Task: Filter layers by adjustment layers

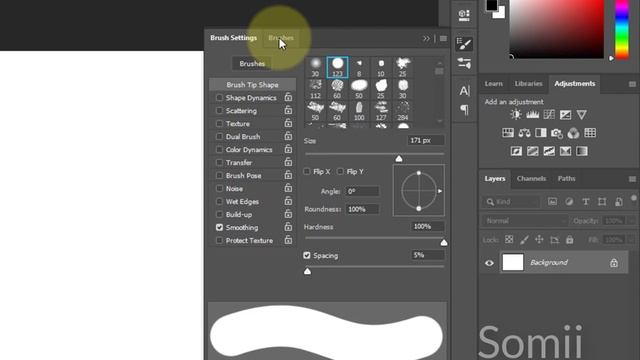Action: (569, 202)
